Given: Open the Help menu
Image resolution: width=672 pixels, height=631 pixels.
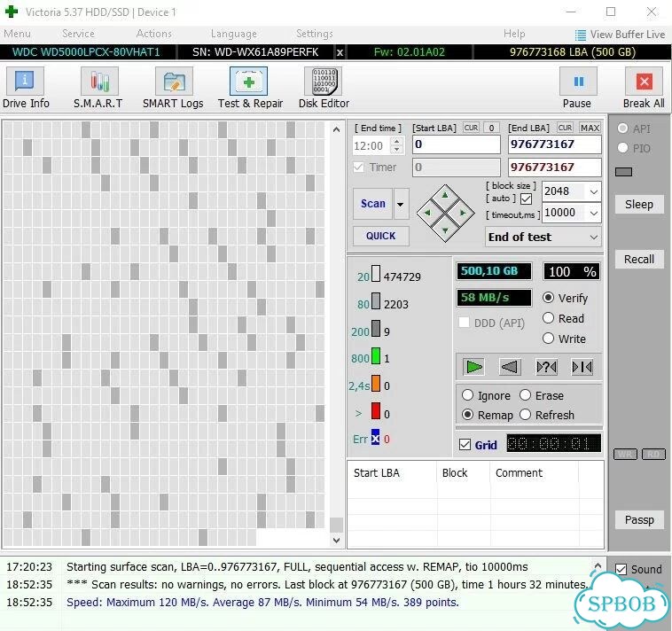Looking at the screenshot, I should 514,34.
